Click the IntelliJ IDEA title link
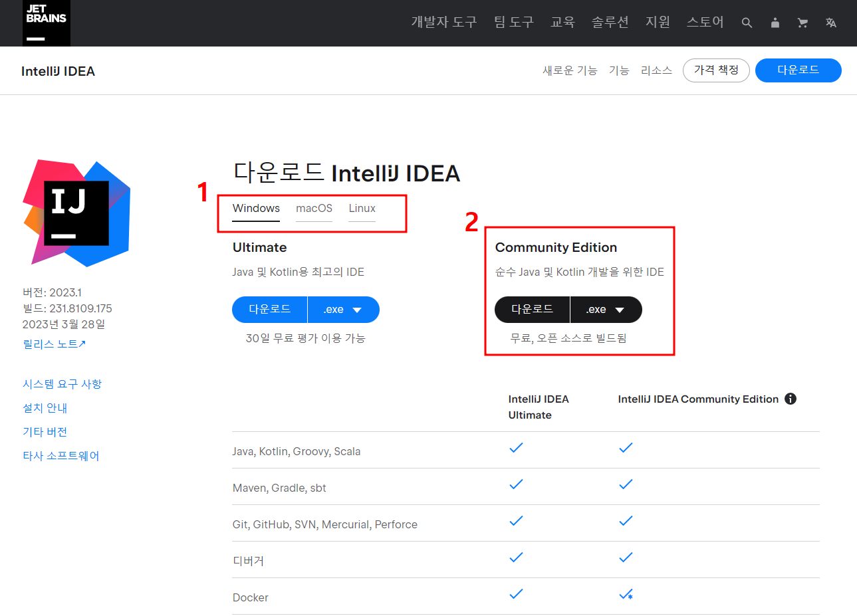The image size is (857, 616). tap(58, 71)
